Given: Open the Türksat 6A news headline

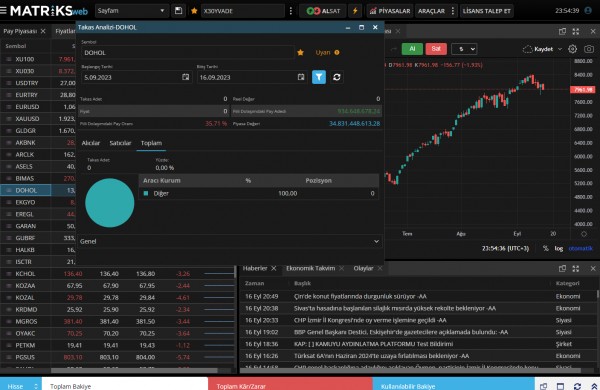Looking at the screenshot, I should [381, 356].
